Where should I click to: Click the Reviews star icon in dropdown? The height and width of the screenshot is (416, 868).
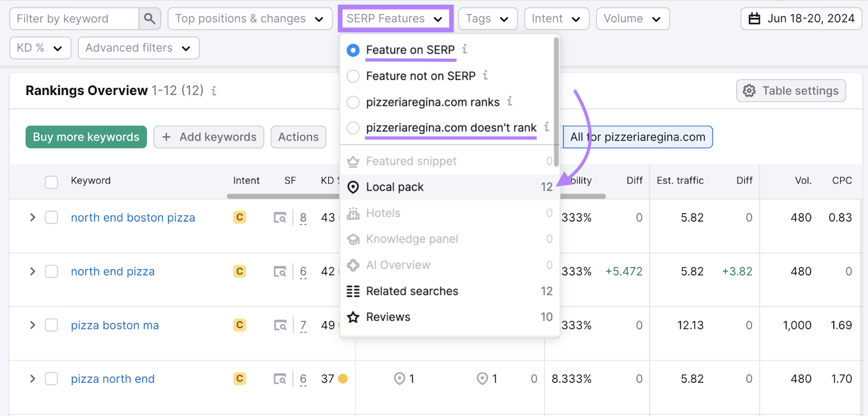coord(353,317)
